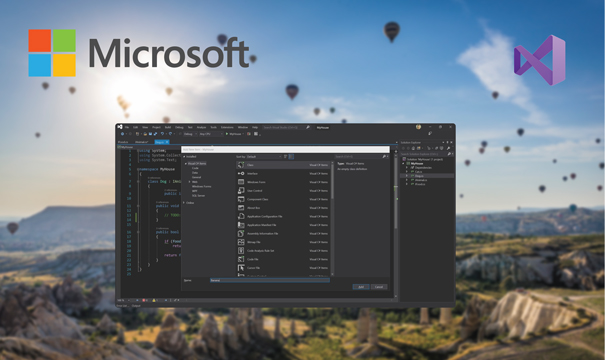The width and height of the screenshot is (605, 360).
Task: Select the Application Configuration File icon
Action: pos(241,216)
